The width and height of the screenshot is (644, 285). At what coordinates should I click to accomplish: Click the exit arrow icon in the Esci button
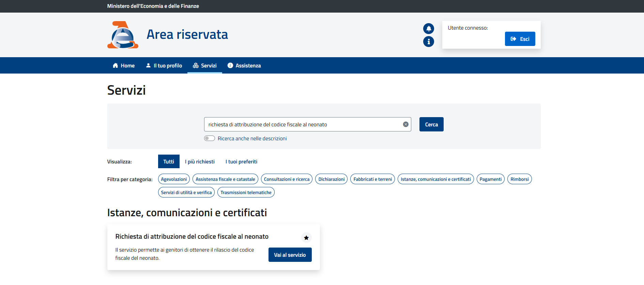tap(513, 39)
